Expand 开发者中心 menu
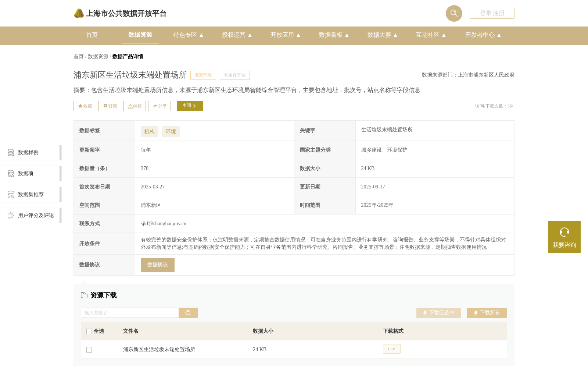 (483, 35)
